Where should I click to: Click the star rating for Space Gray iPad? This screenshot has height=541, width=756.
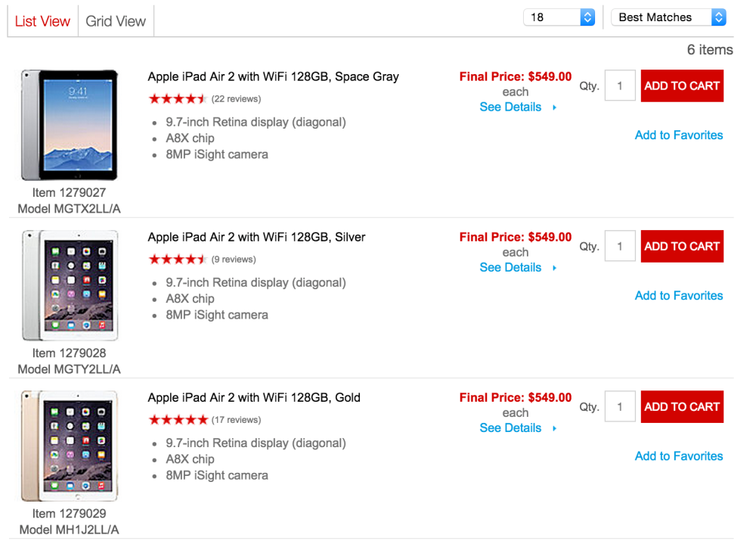[177, 99]
